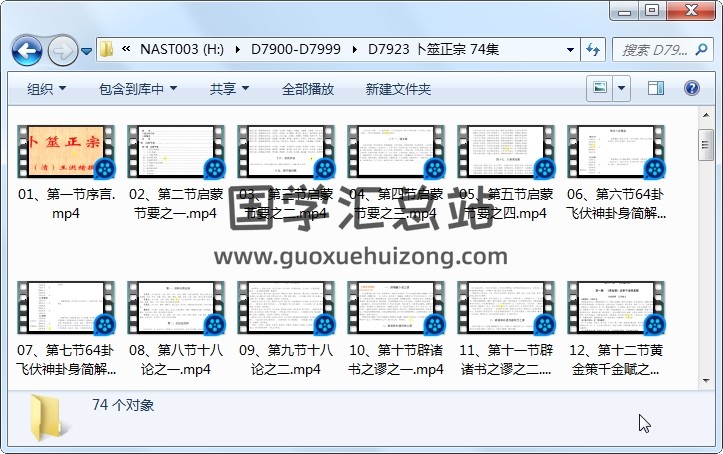Click file name 09、第九节十八论之二.mp4
The image size is (723, 454).
(x=286, y=360)
